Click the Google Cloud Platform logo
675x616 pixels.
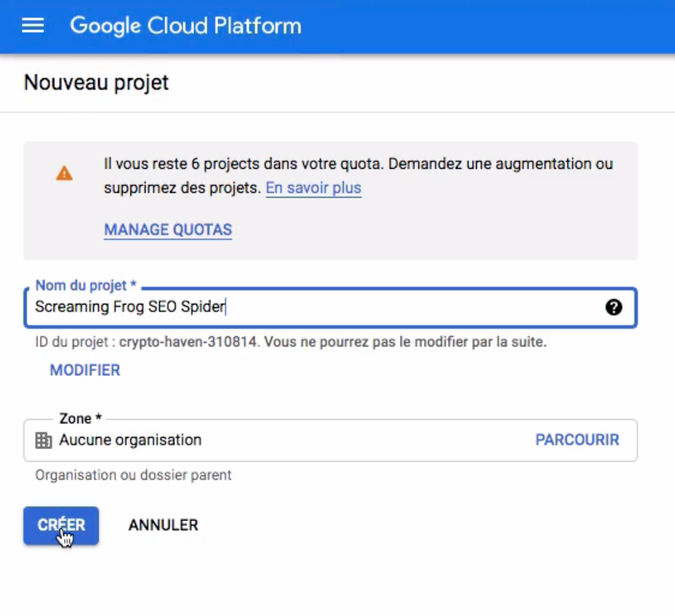tap(185, 25)
